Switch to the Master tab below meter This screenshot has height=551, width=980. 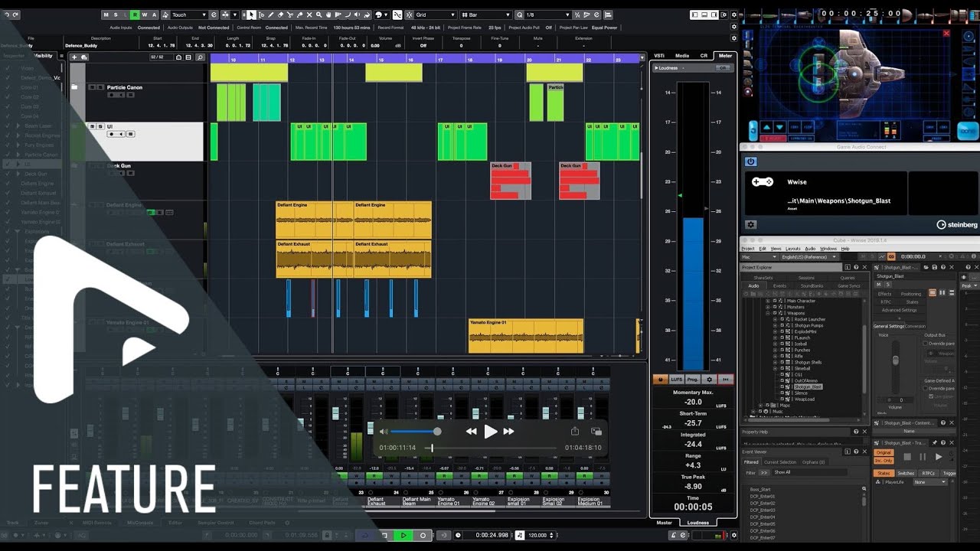(665, 523)
